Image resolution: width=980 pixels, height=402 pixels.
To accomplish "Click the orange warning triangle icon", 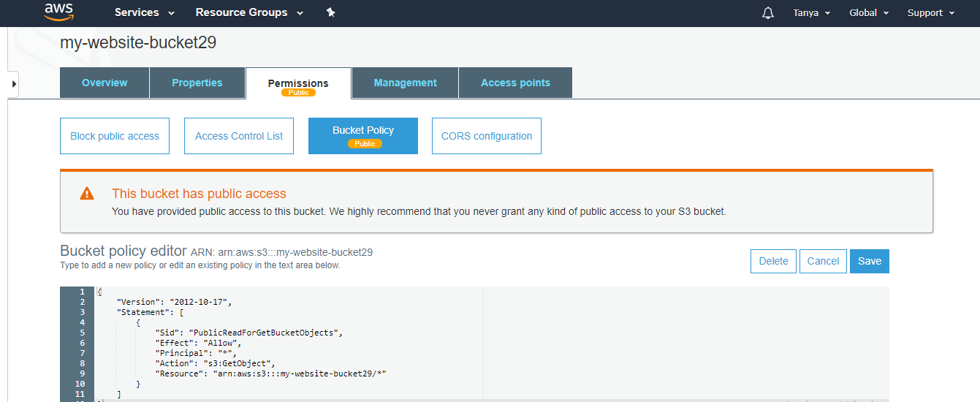I will click(x=87, y=194).
